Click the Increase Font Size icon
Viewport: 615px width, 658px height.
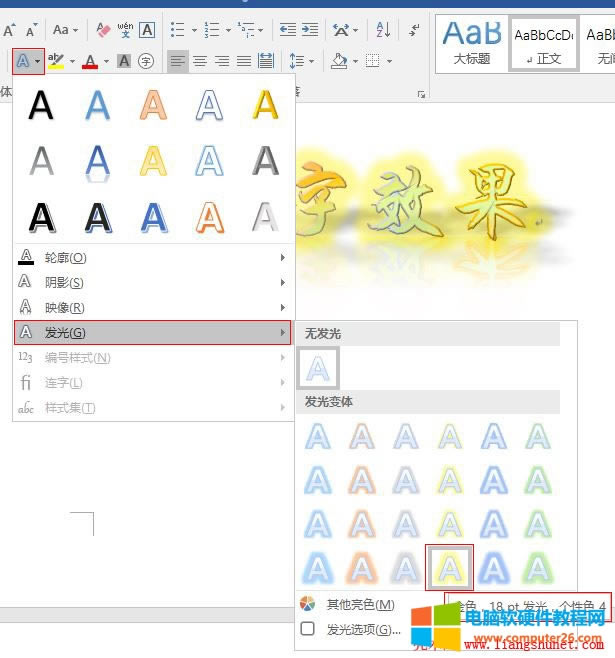pyautogui.click(x=9, y=30)
